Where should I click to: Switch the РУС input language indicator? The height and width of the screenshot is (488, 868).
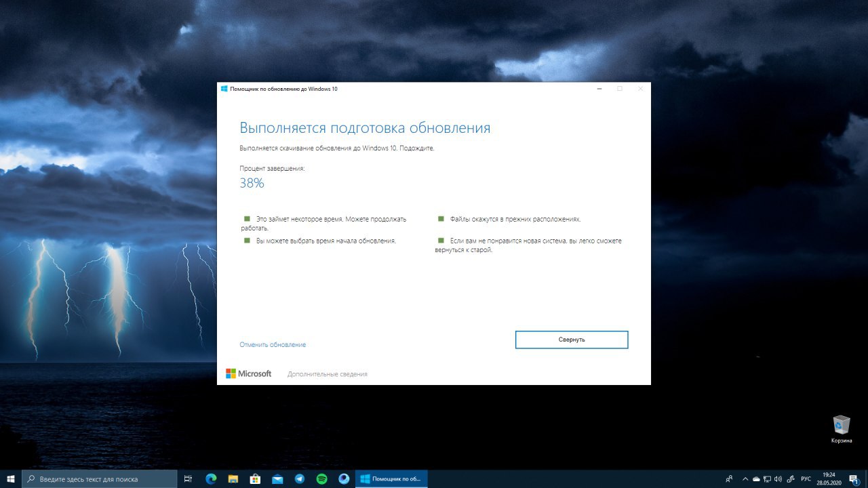click(x=806, y=479)
